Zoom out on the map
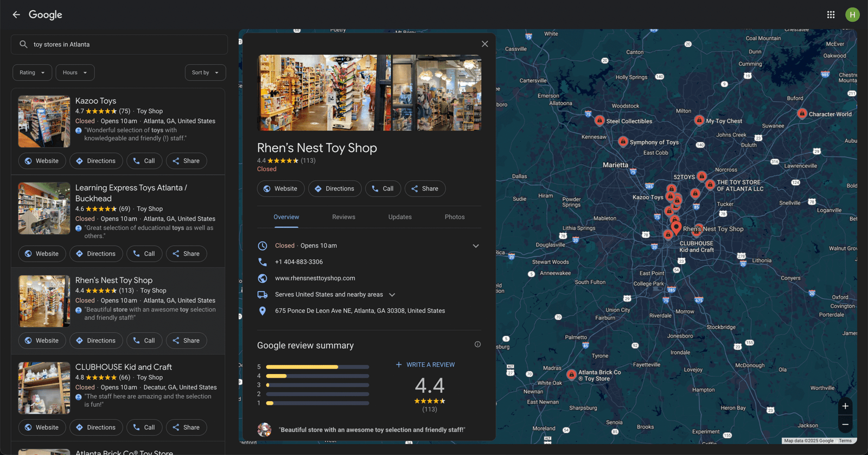Viewport: 868px width, 455px height. tap(845, 425)
